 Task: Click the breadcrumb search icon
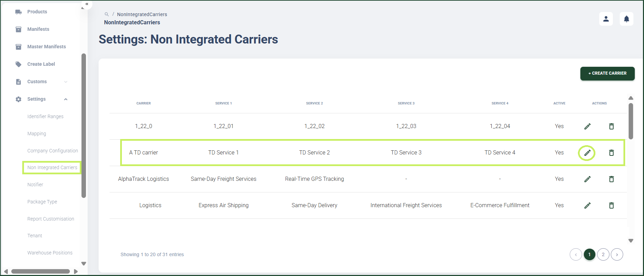[106, 14]
